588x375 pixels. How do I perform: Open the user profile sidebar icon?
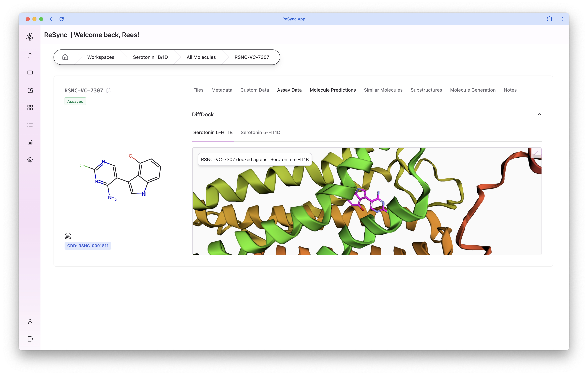click(30, 322)
